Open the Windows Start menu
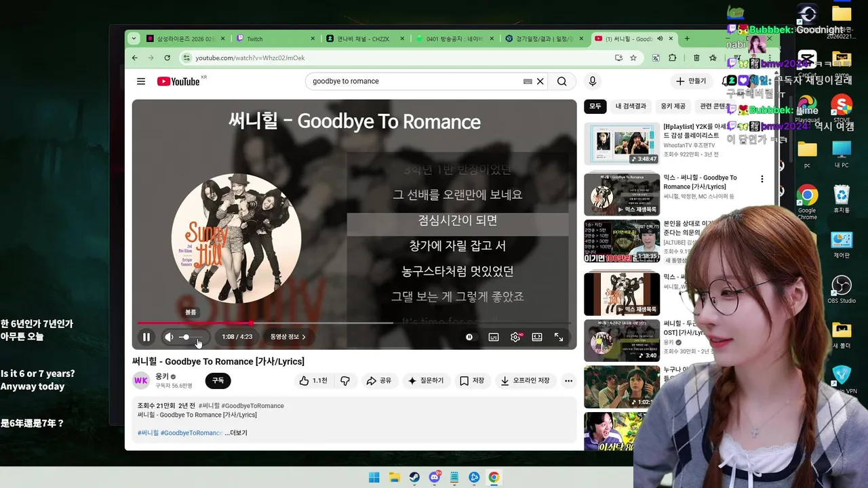This screenshot has width=868, height=488. [x=374, y=477]
